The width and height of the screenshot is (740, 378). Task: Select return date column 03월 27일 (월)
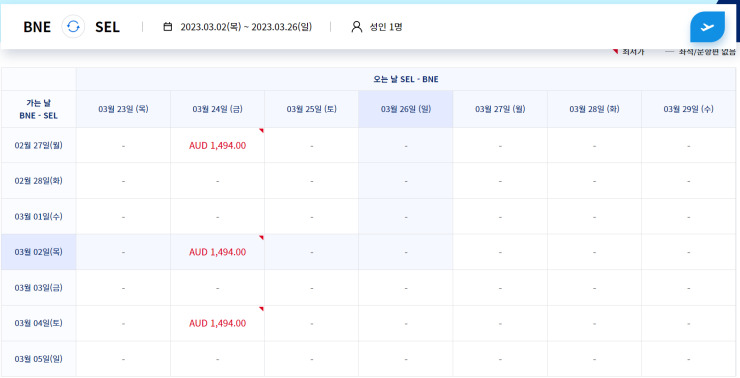500,109
